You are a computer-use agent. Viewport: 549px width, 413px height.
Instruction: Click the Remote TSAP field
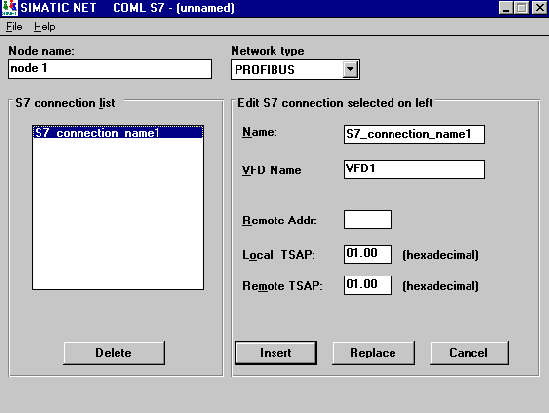(368, 285)
